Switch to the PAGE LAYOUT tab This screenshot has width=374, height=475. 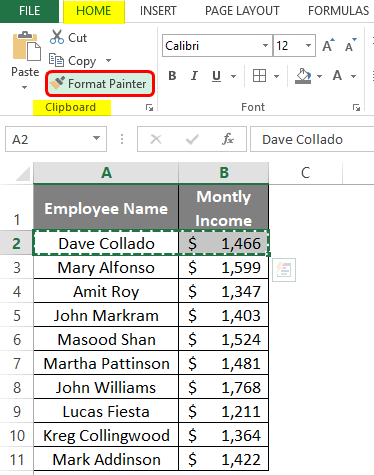click(x=242, y=11)
